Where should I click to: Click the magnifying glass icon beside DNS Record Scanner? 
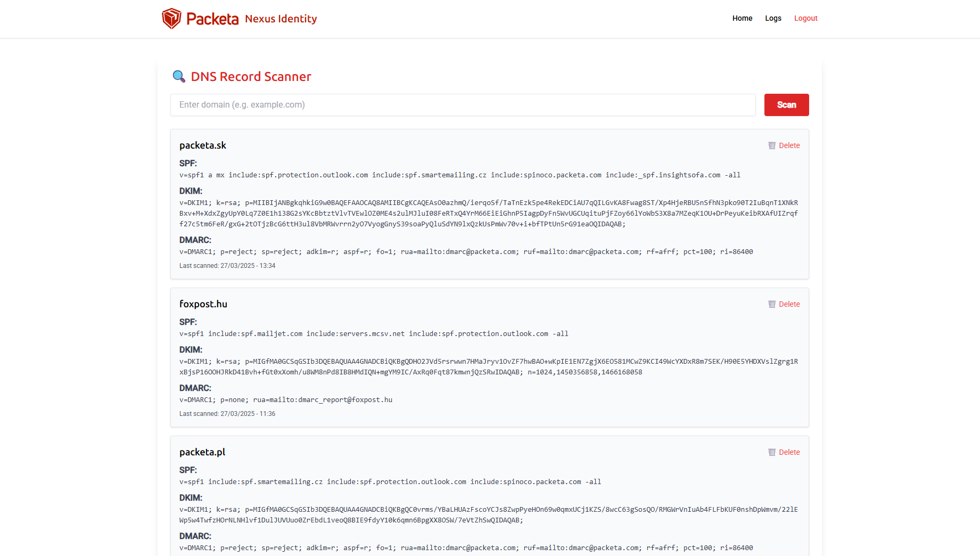coord(179,77)
